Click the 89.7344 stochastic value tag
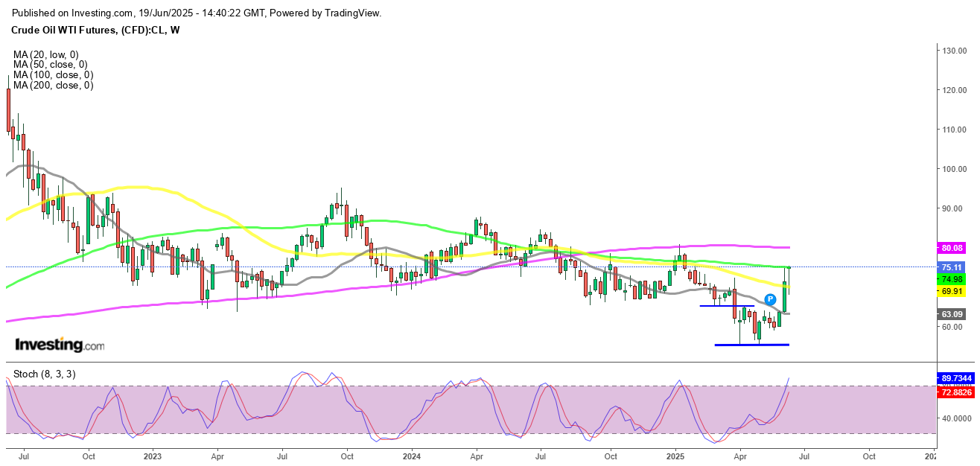 [955, 378]
